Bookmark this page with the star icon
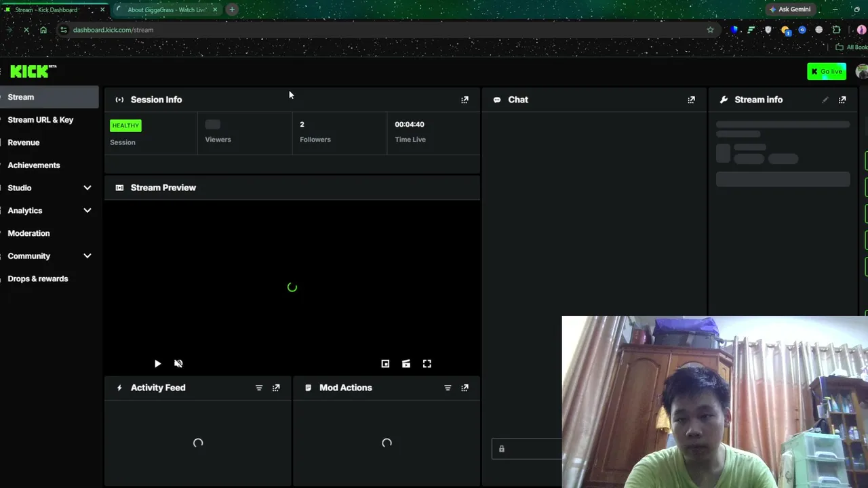Image resolution: width=868 pixels, height=488 pixels. (710, 30)
